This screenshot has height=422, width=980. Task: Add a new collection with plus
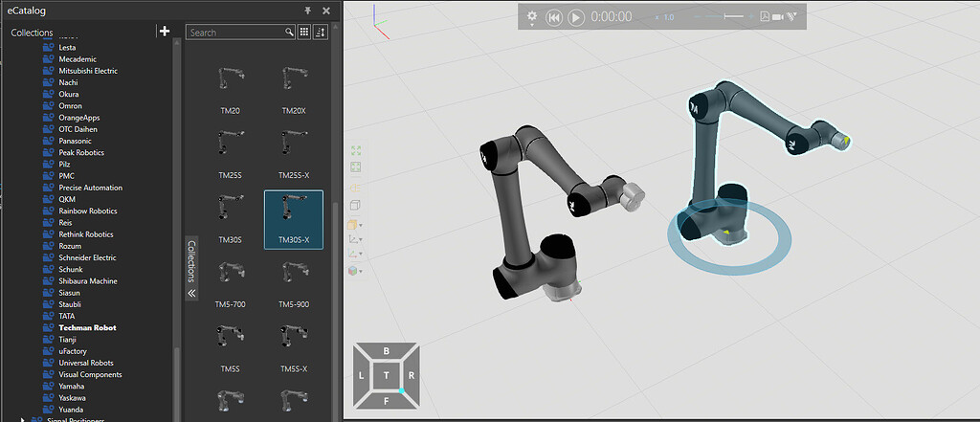coord(165,32)
